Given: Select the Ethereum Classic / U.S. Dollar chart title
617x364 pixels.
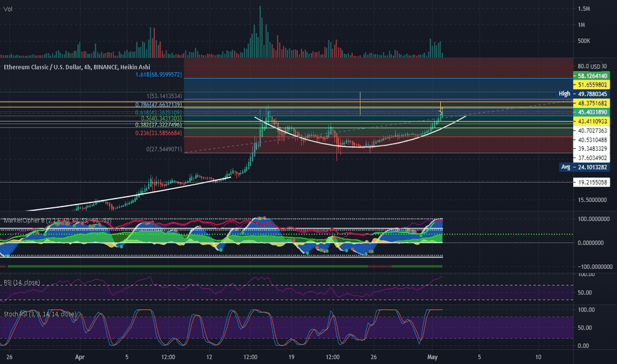Looking at the screenshot, I should coord(77,67).
